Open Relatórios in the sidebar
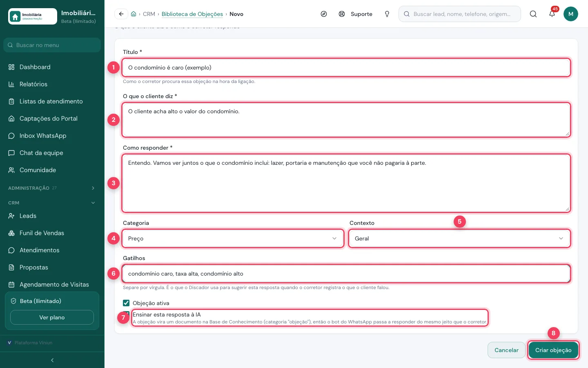Screen dimensions: 588x368 click(52, 84)
